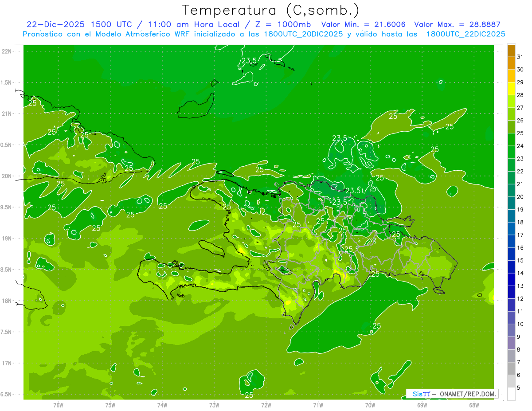Click the color scale label 18

click(x=520, y=222)
